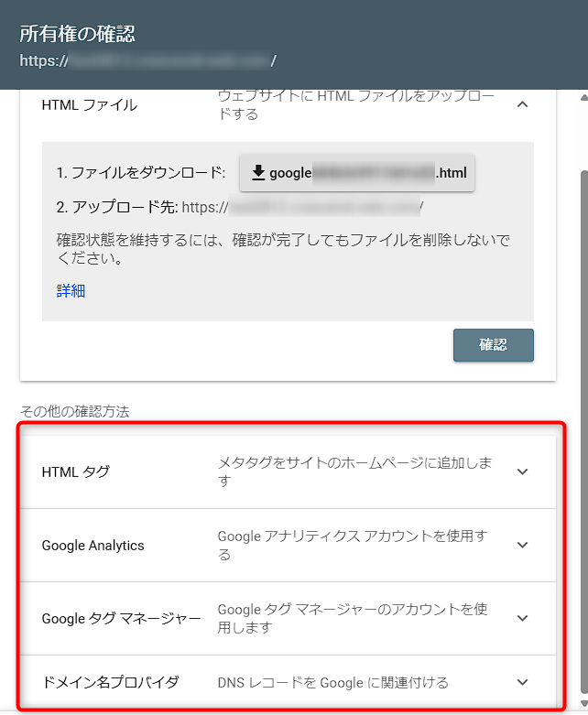Select the ドメイン名プロバイダ method label
The image size is (588, 715).
tap(110, 682)
